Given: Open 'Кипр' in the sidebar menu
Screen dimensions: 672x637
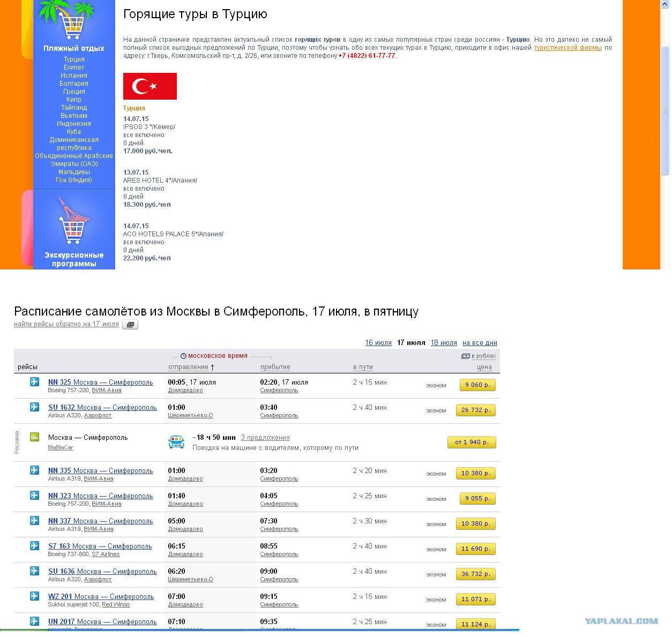Looking at the screenshot, I should [74, 100].
